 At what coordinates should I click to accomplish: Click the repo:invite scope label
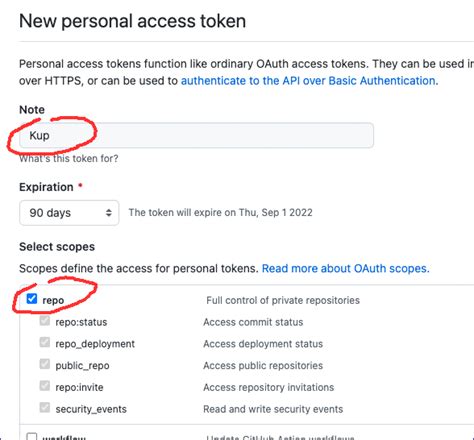[x=79, y=387]
